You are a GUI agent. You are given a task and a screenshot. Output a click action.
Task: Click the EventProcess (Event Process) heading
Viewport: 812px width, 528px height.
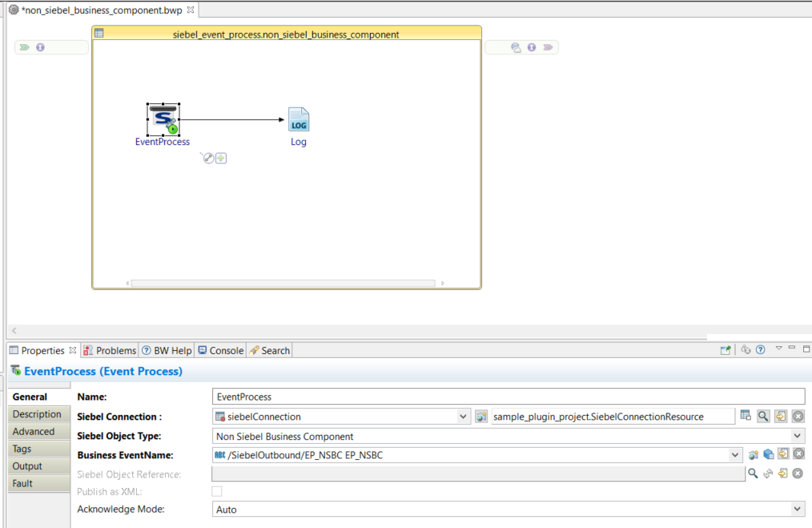tap(103, 371)
